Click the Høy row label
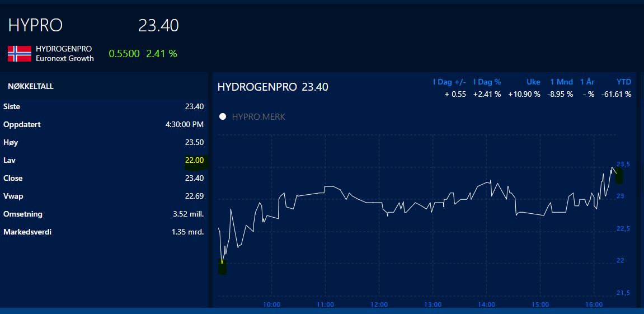 (x=11, y=143)
